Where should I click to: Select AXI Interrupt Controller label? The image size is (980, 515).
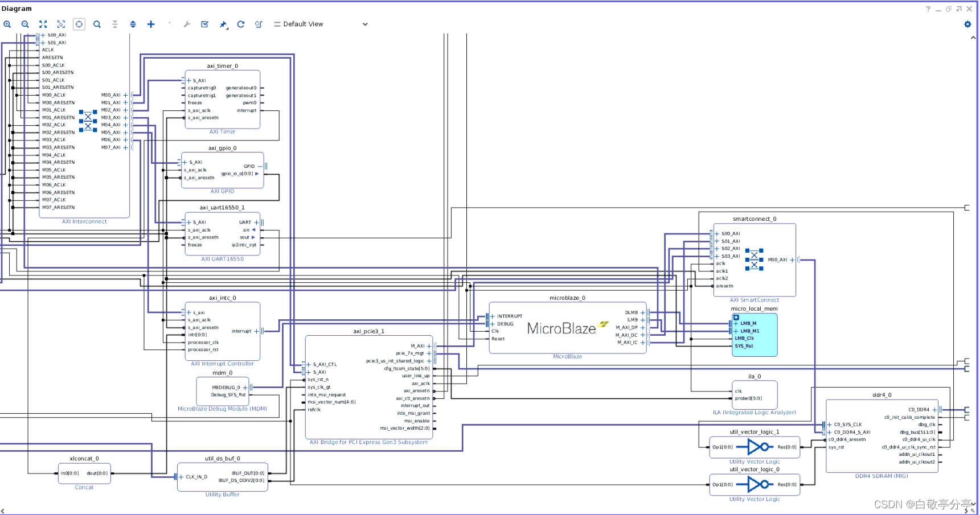[222, 364]
